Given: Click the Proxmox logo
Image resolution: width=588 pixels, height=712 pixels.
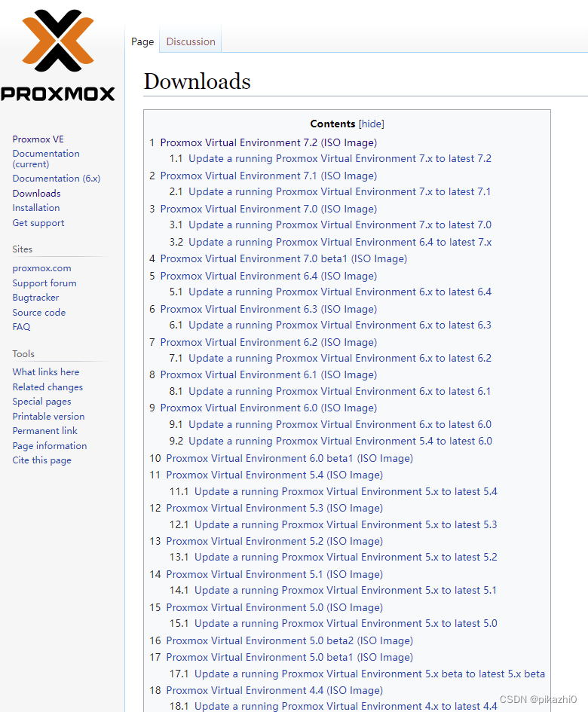Looking at the screenshot, I should point(58,56).
